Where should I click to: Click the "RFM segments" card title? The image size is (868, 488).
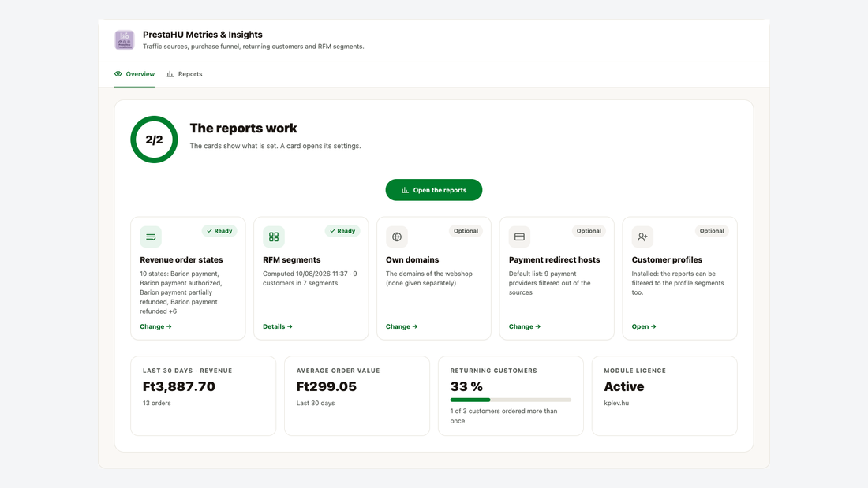[x=292, y=259]
